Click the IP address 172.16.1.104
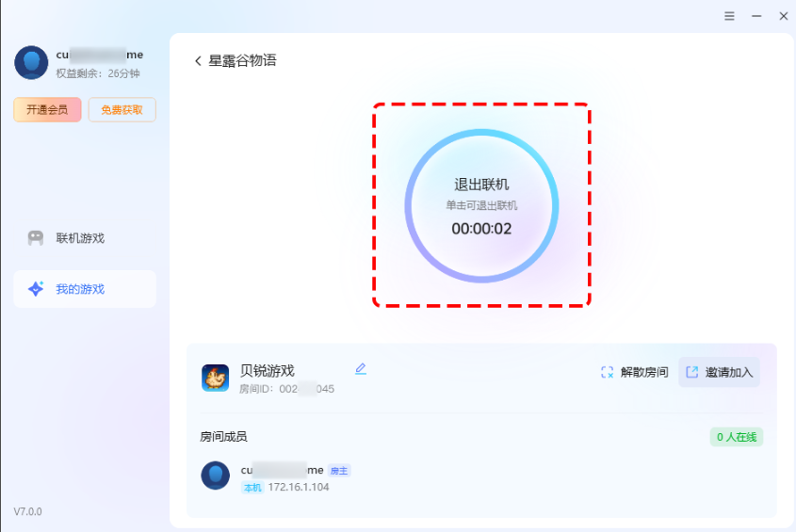The height and width of the screenshot is (532, 796). (299, 488)
